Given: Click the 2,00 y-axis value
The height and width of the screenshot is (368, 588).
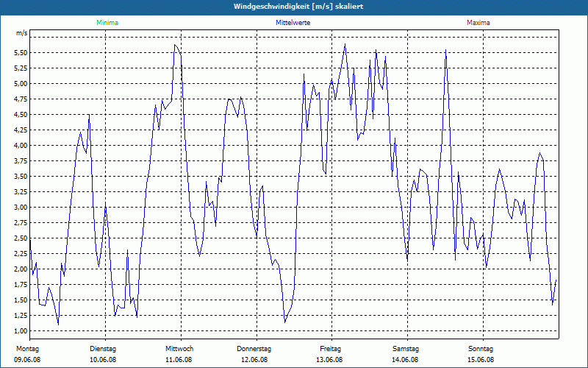Looking at the screenshot, I should point(21,269).
